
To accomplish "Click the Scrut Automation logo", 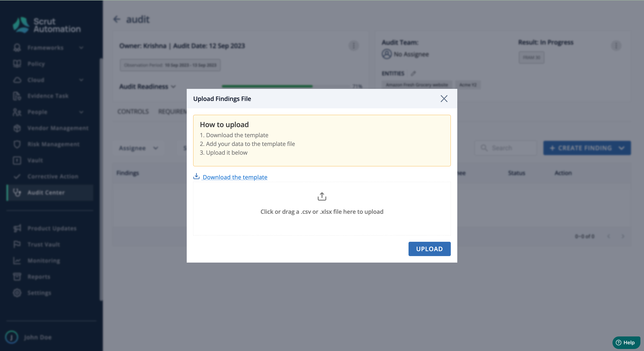I will coord(47,25).
